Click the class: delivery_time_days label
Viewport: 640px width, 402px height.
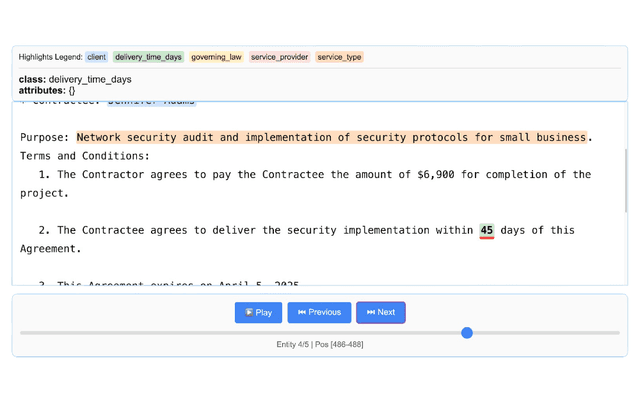(75, 79)
